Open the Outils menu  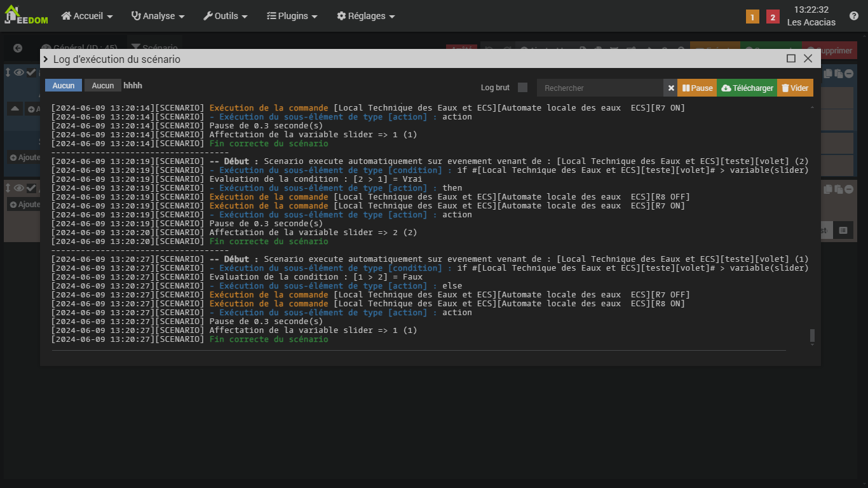tap(225, 16)
